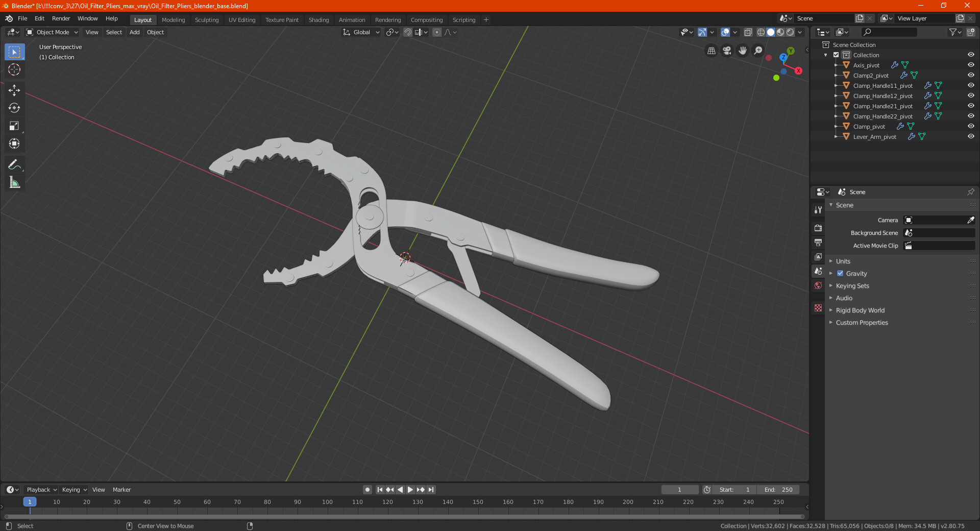
Task: Play the animation forward
Action: click(x=410, y=490)
